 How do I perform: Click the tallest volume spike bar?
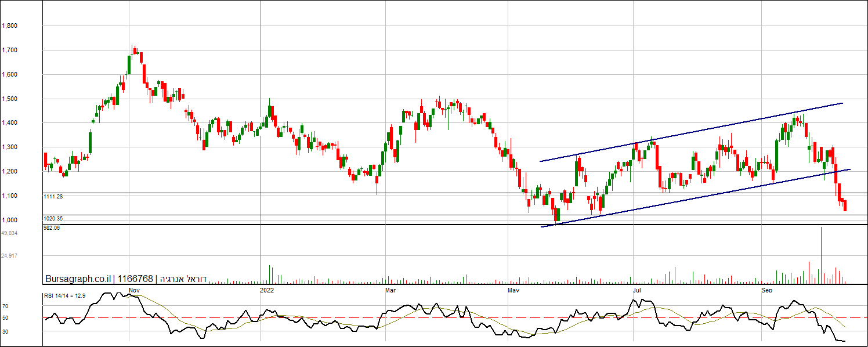(822, 255)
